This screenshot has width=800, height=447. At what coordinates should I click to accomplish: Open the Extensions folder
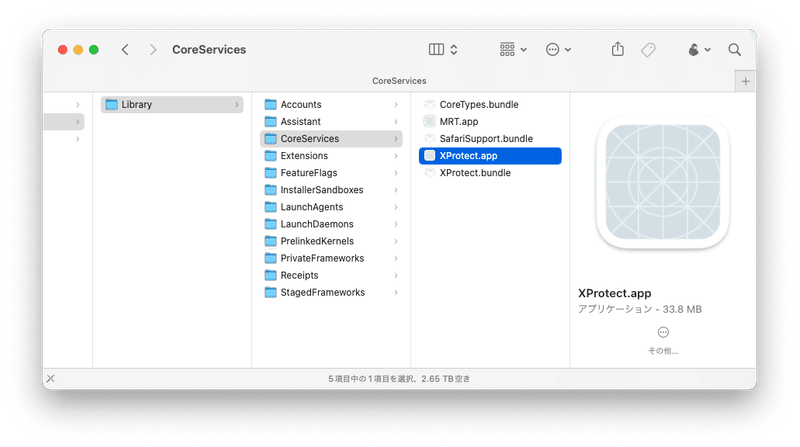[x=331, y=156]
